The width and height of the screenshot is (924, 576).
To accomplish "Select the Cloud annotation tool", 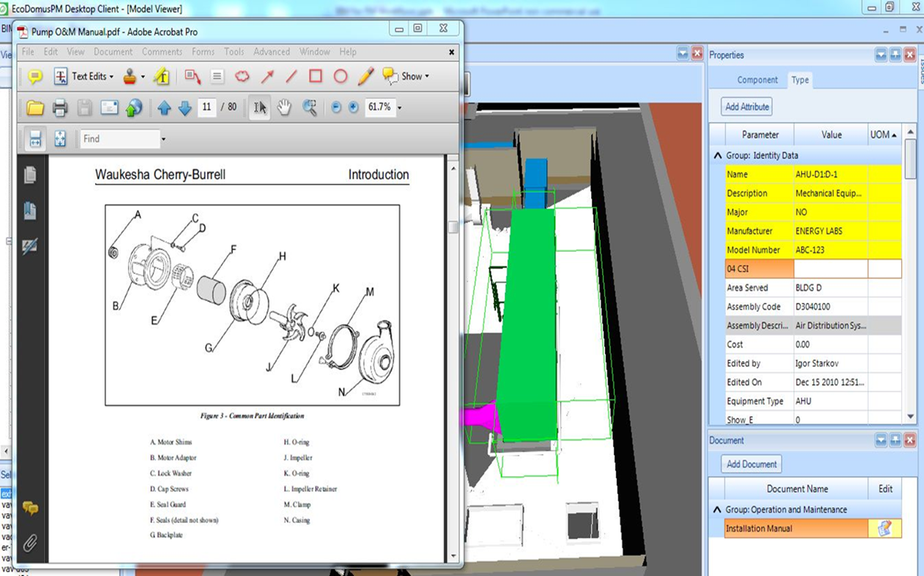I will tap(242, 77).
